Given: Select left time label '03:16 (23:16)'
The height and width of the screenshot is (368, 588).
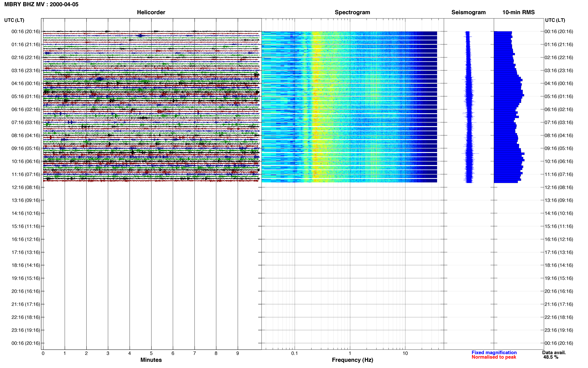Looking at the screenshot, I should [26, 71].
